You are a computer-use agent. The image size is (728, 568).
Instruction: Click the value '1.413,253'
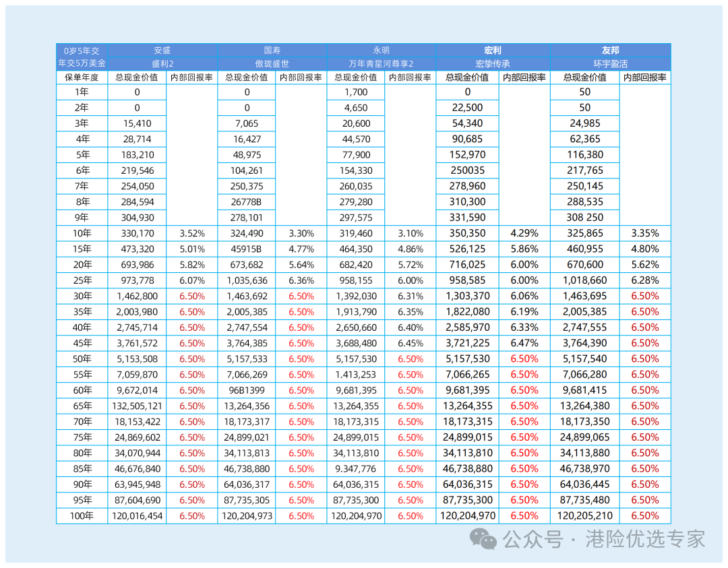tap(356, 375)
